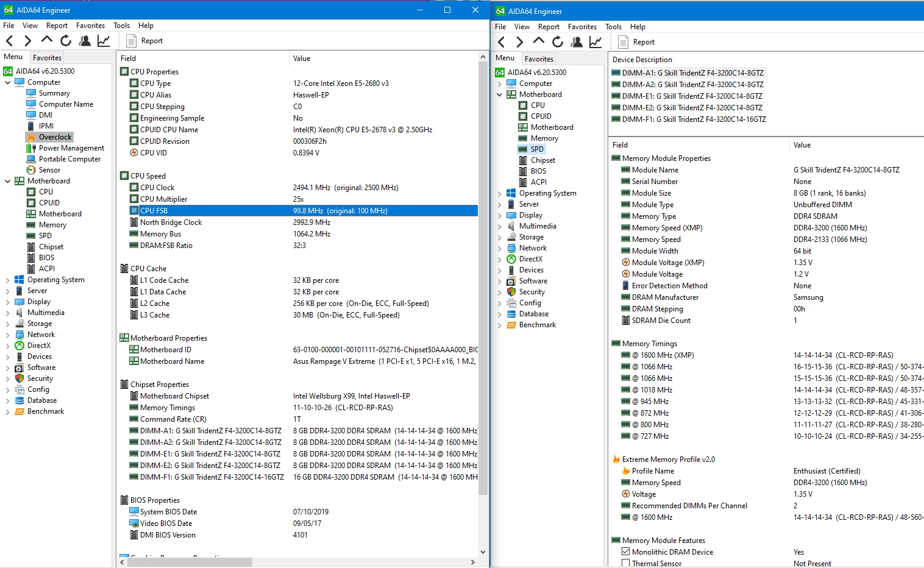Viewport: 924px width, 568px height.
Task: Collapse the Computer node in the Overclock window
Action: click(7, 82)
